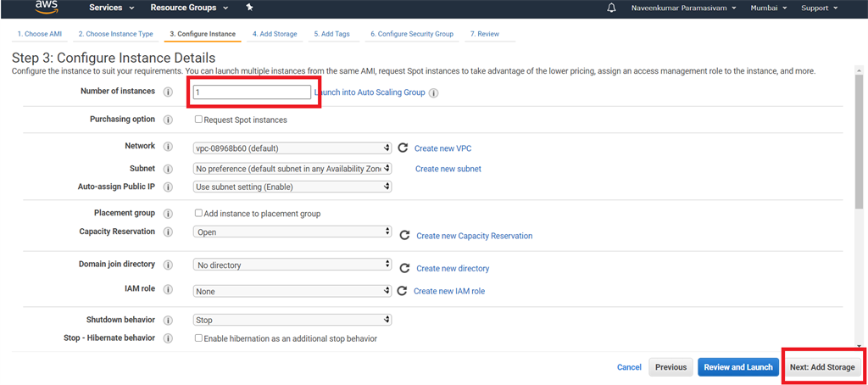Image resolution: width=868 pixels, height=385 pixels.
Task: Open the Mumbai region menu
Action: [x=768, y=8]
